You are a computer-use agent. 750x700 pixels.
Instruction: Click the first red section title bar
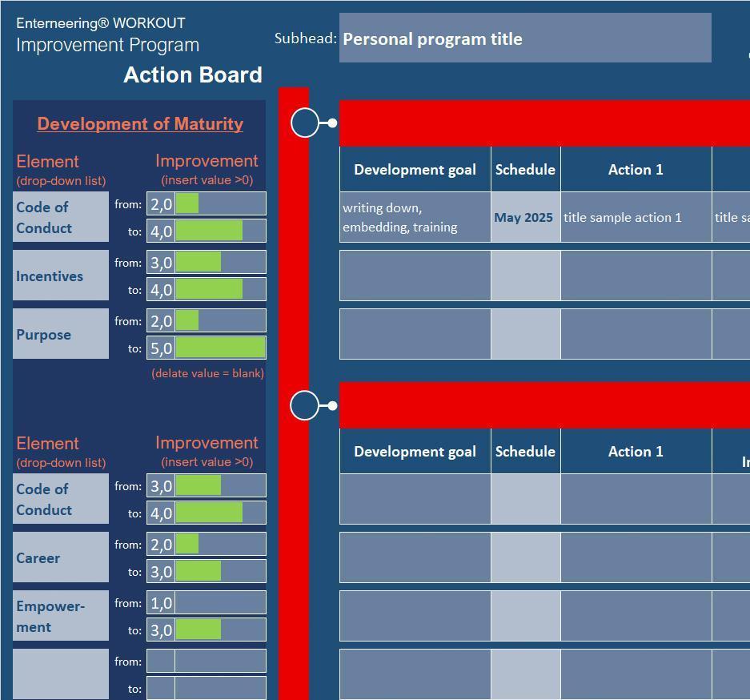click(x=545, y=123)
